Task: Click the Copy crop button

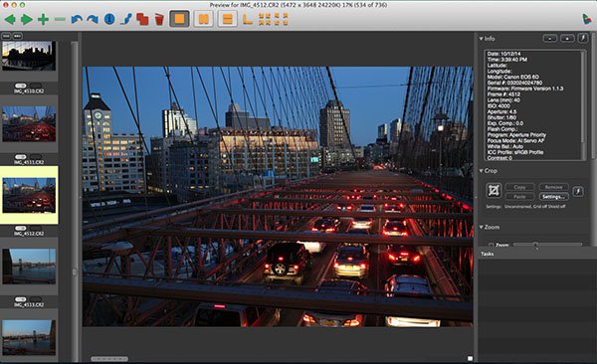Action: pyautogui.click(x=519, y=187)
